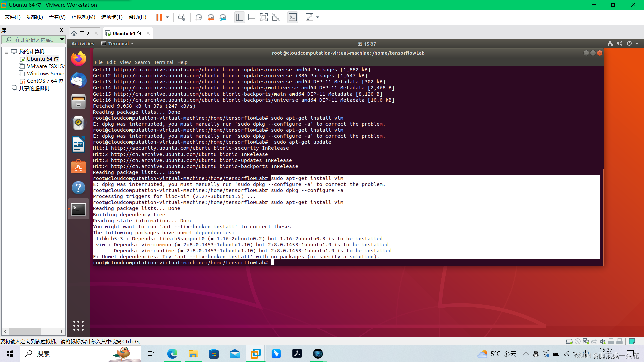The image size is (644, 362).
Task: Open the 虚拟机(M) menu
Action: click(83, 17)
